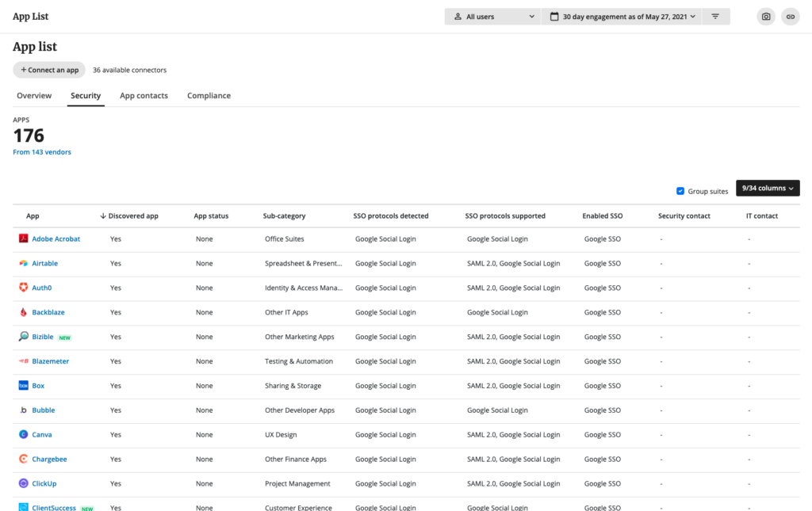Click the ClickUp app icon
The image size is (812, 511).
point(23,483)
